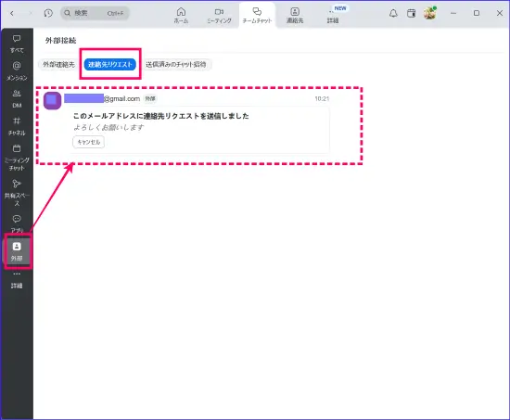Open the profile avatar menu
Screen dimensions: 510x420
(x=430, y=13)
